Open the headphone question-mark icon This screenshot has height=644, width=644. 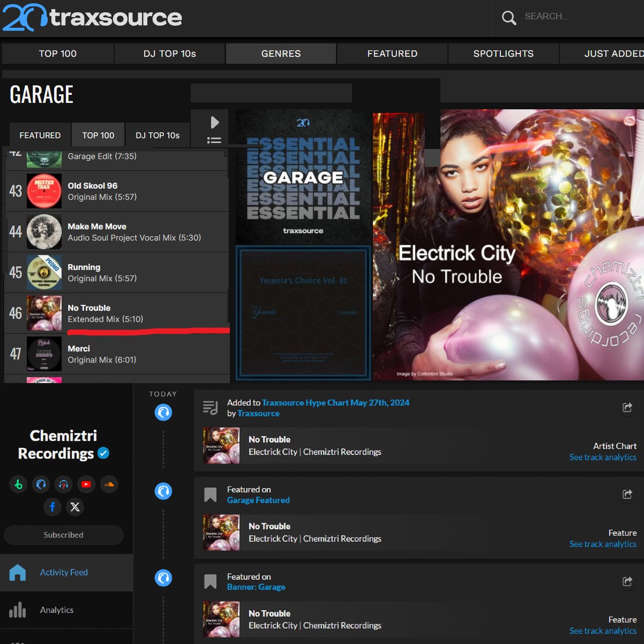tap(63, 485)
